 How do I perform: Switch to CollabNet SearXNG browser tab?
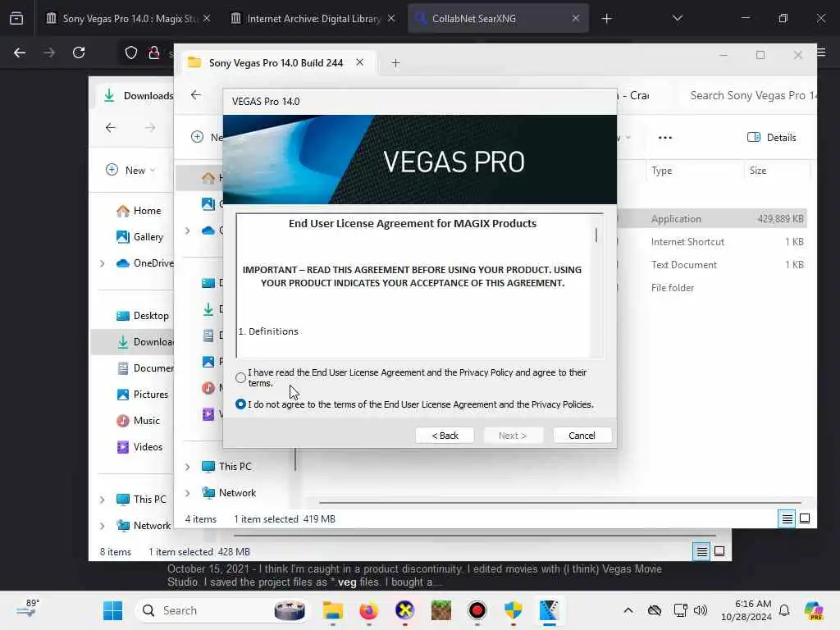click(498, 18)
